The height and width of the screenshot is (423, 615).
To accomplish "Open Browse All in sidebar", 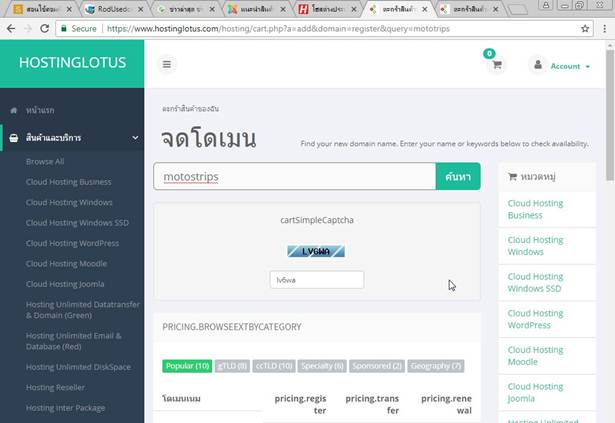I will [45, 162].
